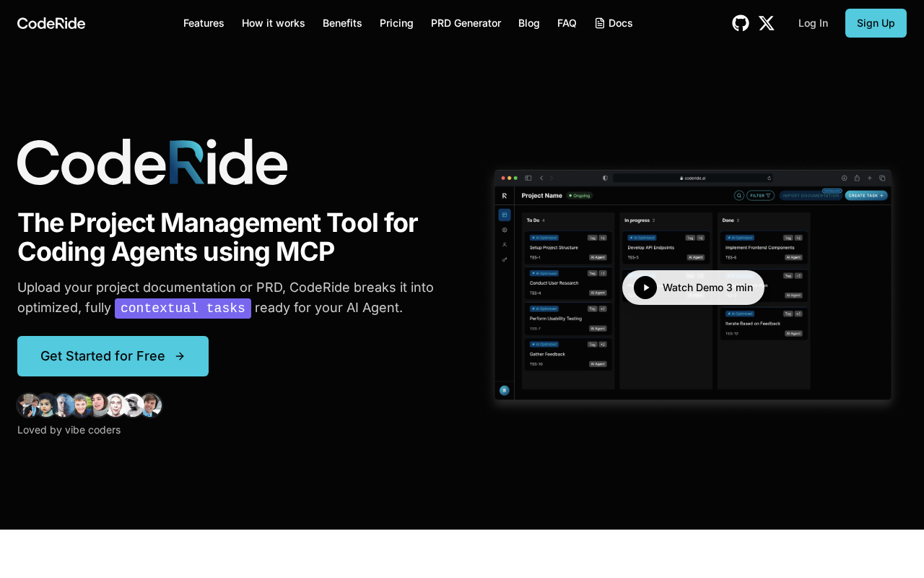Click the user icon in demo sidebar
924x578 pixels.
505,244
